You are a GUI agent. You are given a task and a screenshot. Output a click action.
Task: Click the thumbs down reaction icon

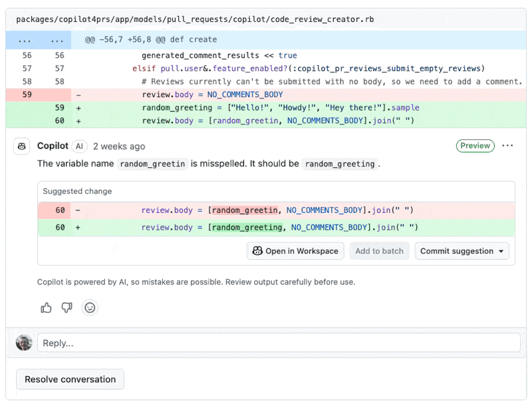(x=67, y=307)
